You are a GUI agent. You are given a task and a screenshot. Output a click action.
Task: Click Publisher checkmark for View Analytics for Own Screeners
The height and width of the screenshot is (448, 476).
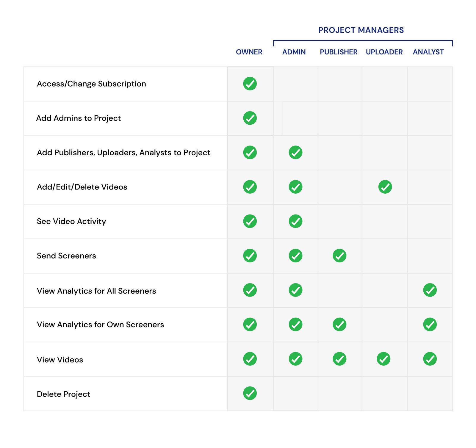[339, 324]
